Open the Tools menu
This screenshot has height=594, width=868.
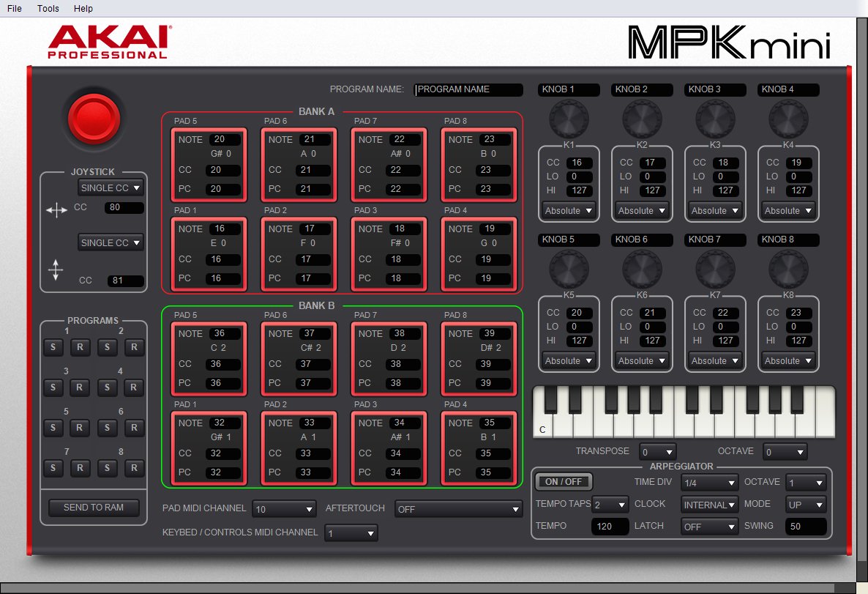(x=48, y=8)
